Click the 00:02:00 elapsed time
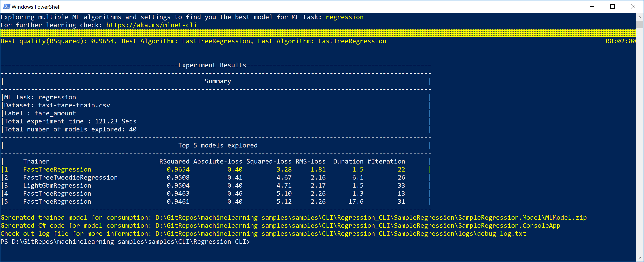The height and width of the screenshot is (262, 644). 620,41
